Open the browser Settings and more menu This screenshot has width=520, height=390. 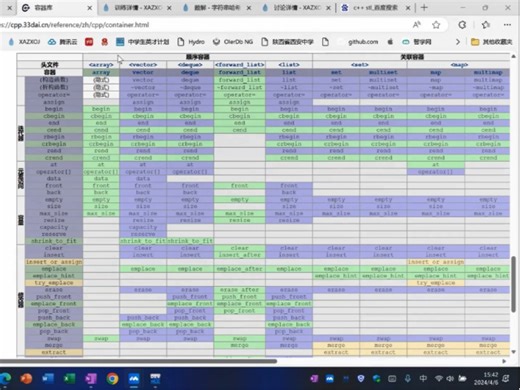click(x=507, y=25)
